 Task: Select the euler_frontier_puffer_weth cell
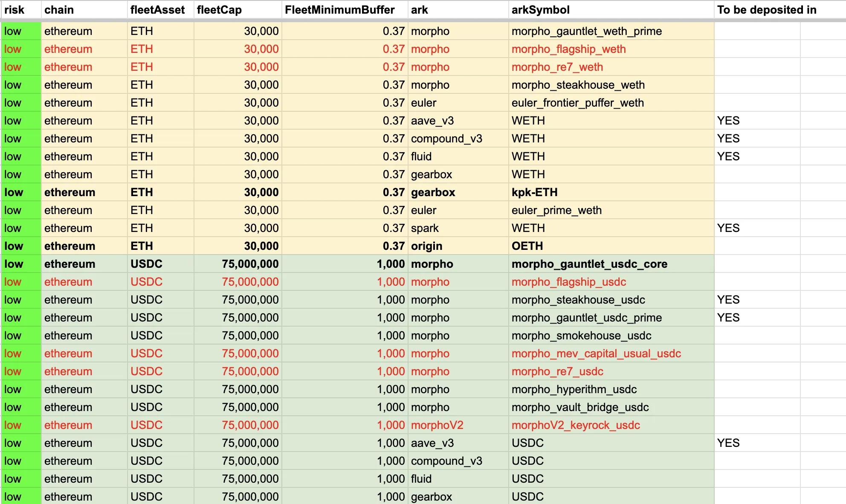pos(577,103)
